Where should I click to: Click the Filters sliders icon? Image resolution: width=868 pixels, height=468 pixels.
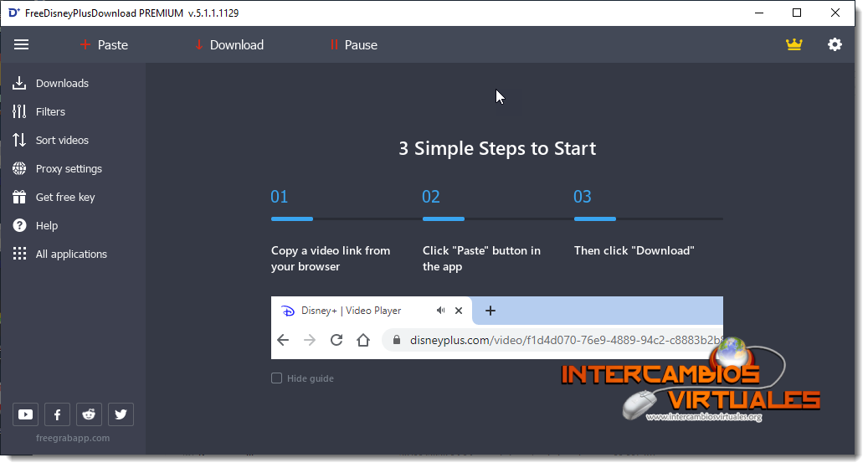click(x=19, y=112)
